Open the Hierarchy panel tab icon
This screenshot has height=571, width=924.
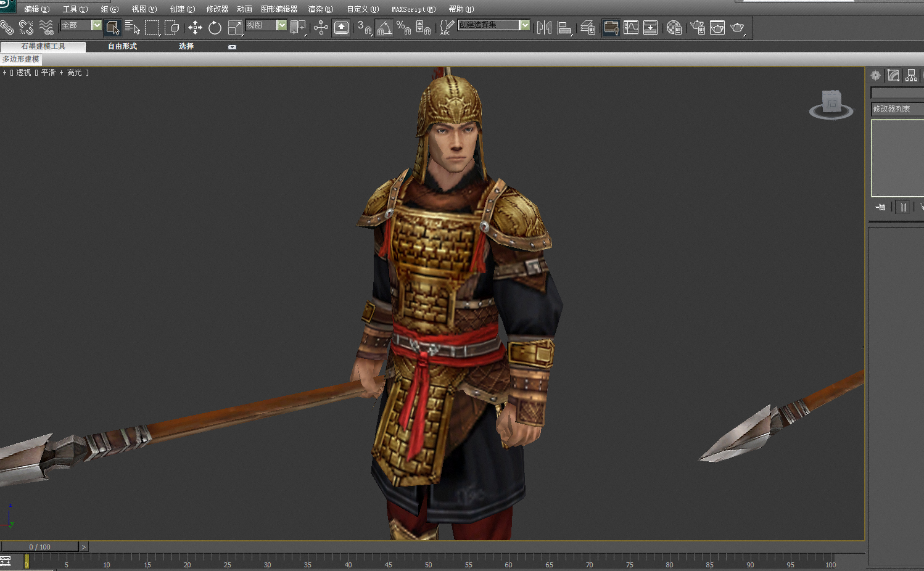point(911,75)
